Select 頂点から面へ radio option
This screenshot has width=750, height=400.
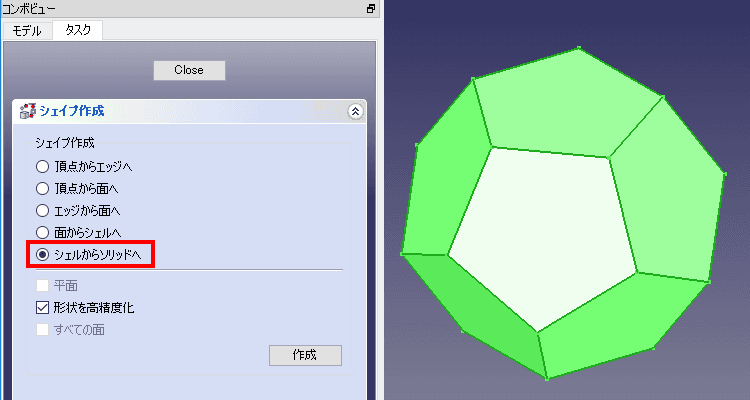tap(43, 189)
